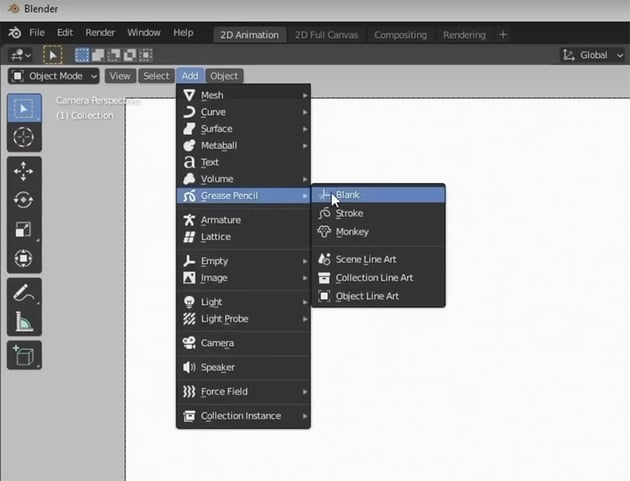Close the Add header menu

[x=190, y=76]
